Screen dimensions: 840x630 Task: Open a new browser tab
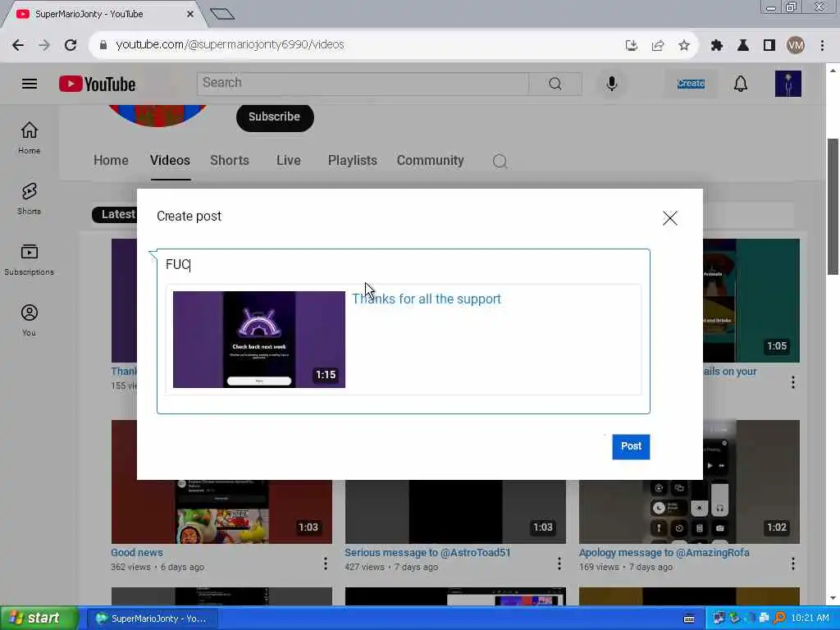click(x=222, y=14)
